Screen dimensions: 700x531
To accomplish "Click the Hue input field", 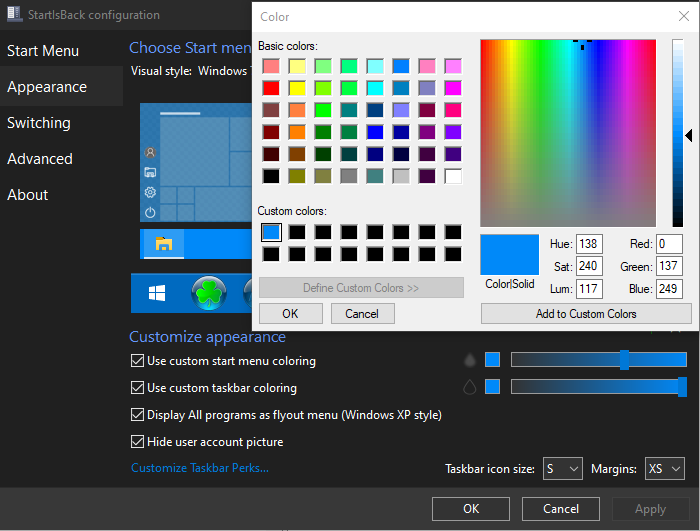I will tap(589, 245).
